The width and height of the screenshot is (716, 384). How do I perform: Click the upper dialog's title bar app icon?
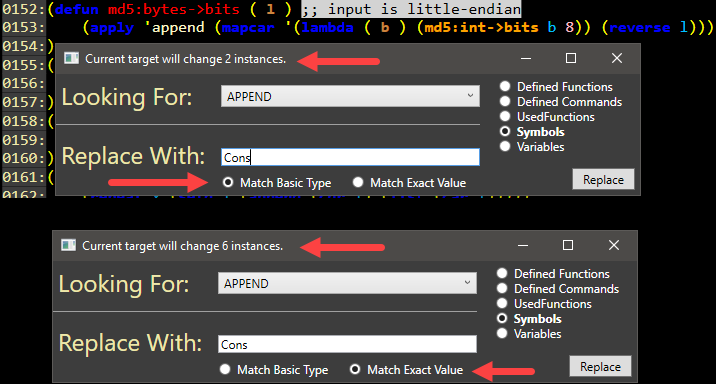(x=71, y=58)
